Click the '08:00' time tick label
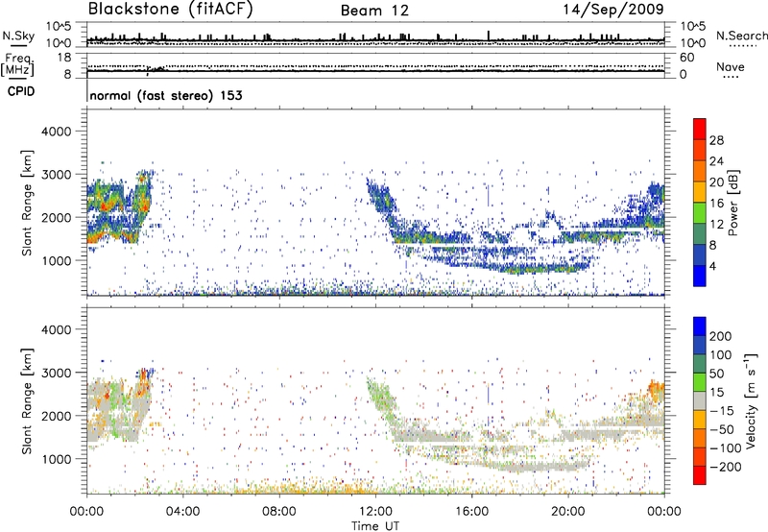The image size is (768, 532). pos(278,512)
